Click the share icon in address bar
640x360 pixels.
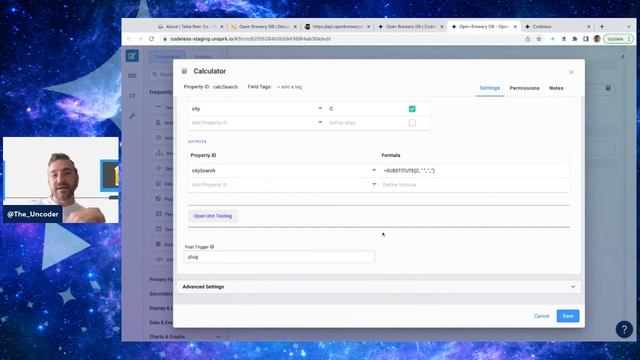click(527, 39)
